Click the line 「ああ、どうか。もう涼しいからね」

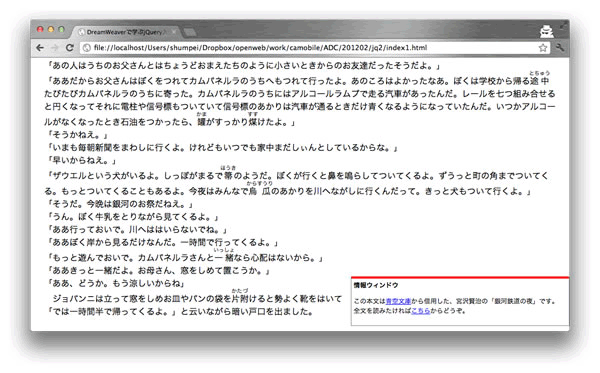pyautogui.click(x=116, y=283)
